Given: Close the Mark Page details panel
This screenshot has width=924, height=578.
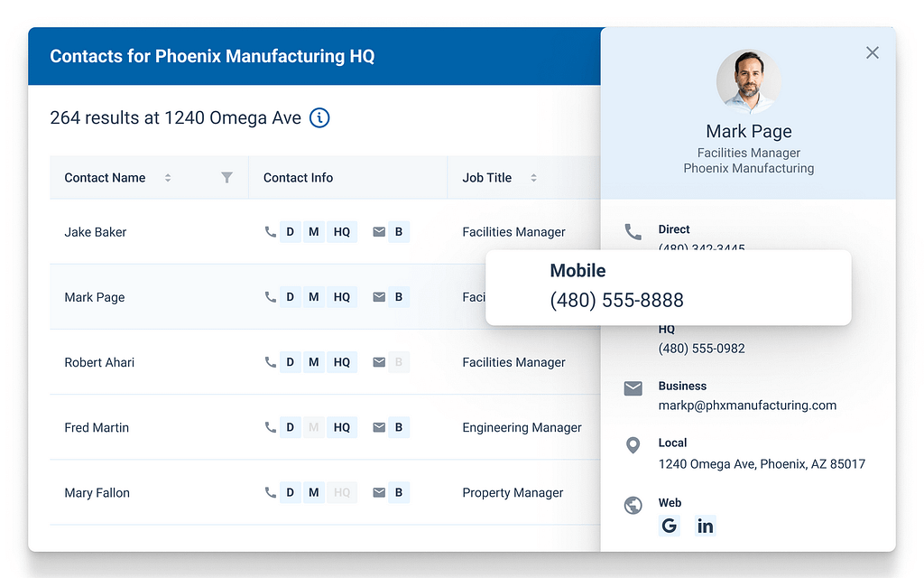Looking at the screenshot, I should pyautogui.click(x=872, y=52).
